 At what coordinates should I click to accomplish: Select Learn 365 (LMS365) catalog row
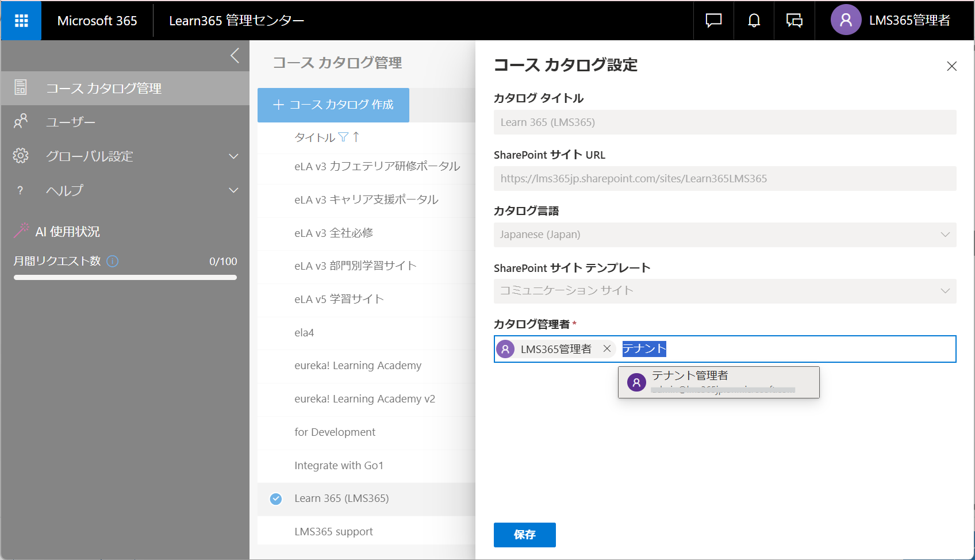[x=366, y=498]
